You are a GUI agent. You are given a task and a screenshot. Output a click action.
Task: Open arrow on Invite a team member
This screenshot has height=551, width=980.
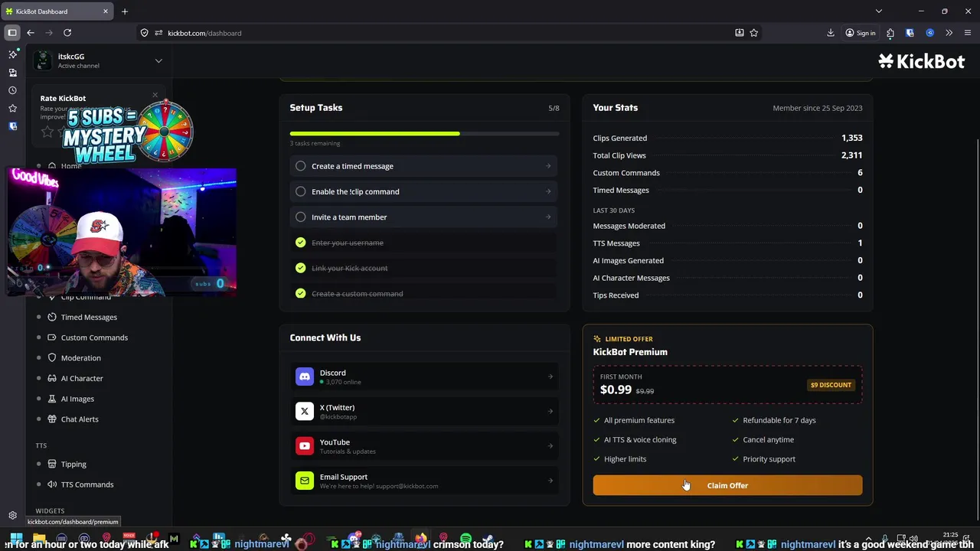pyautogui.click(x=548, y=217)
